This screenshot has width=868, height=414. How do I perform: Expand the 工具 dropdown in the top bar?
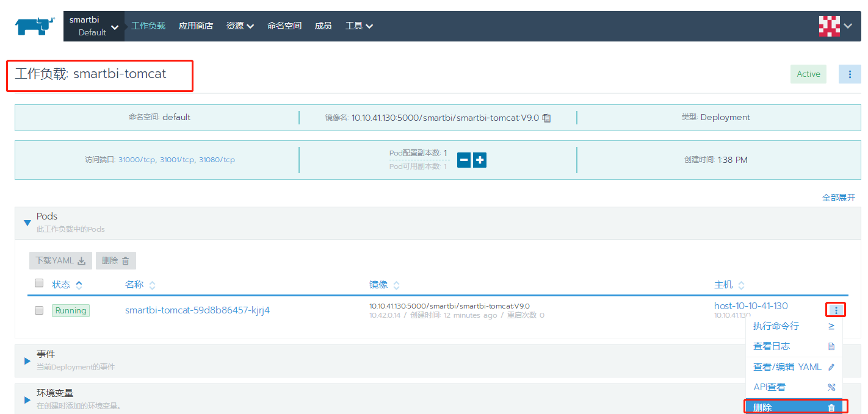click(359, 26)
